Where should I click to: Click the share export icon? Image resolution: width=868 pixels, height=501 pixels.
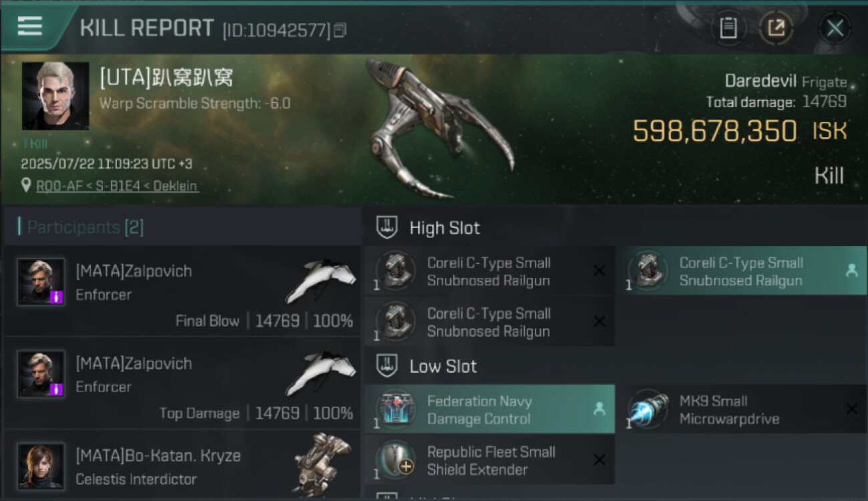(776, 28)
